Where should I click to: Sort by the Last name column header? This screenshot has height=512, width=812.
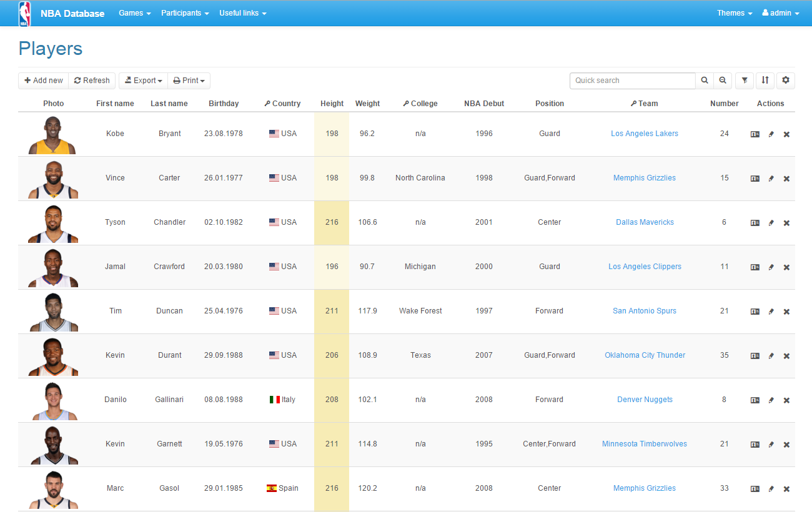click(x=169, y=104)
